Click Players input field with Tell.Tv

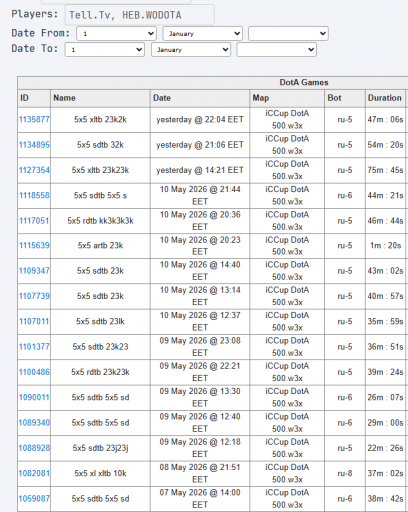pyautogui.click(x=140, y=15)
